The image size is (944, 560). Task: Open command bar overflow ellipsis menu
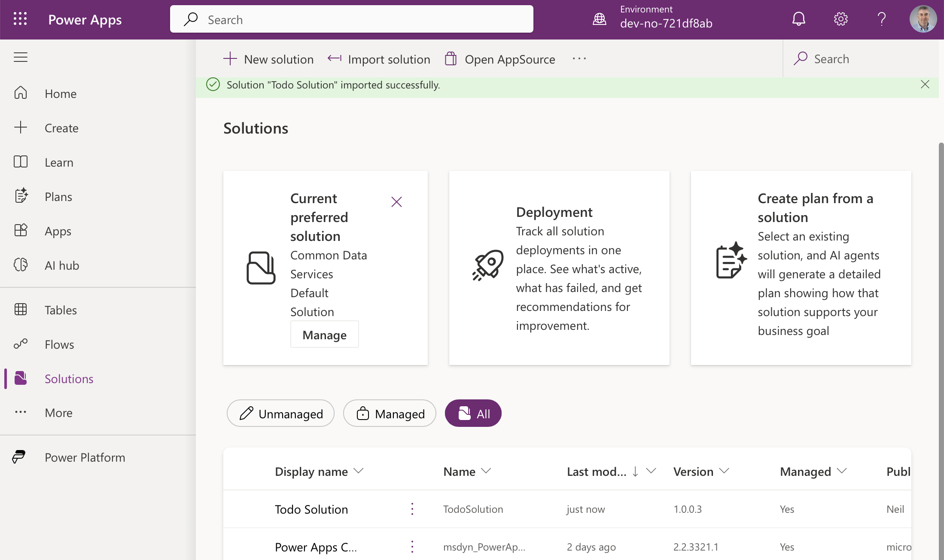pos(579,59)
